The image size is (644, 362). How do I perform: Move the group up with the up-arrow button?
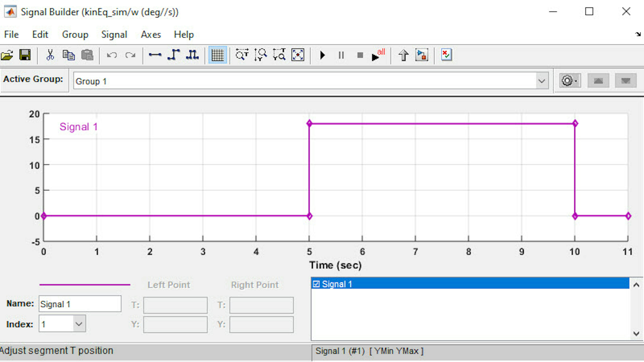tap(598, 81)
